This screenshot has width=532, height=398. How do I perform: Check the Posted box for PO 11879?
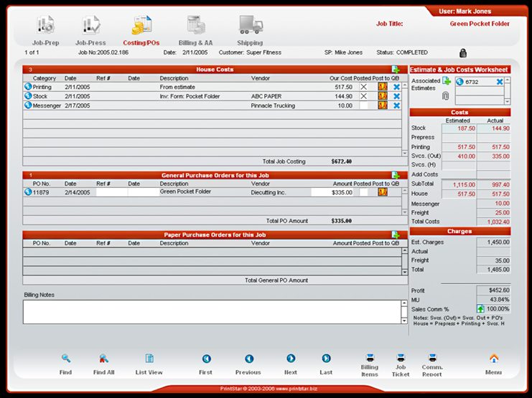[x=364, y=192]
